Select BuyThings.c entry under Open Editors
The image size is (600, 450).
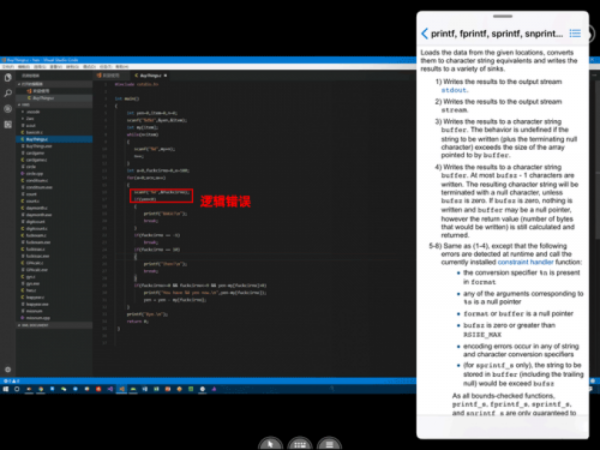(54, 98)
